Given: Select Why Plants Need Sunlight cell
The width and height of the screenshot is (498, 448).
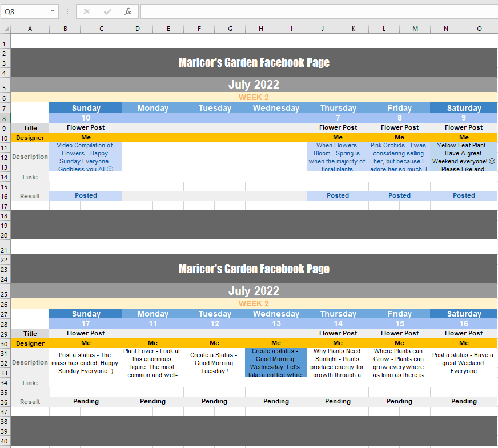Looking at the screenshot, I should click(x=338, y=363).
